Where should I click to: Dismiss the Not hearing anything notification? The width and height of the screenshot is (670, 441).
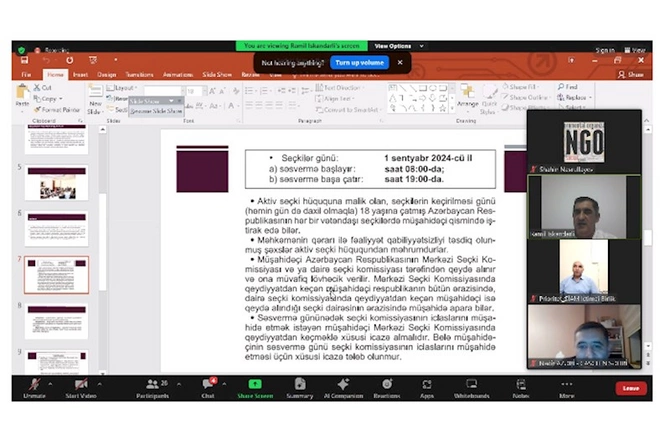(x=400, y=62)
